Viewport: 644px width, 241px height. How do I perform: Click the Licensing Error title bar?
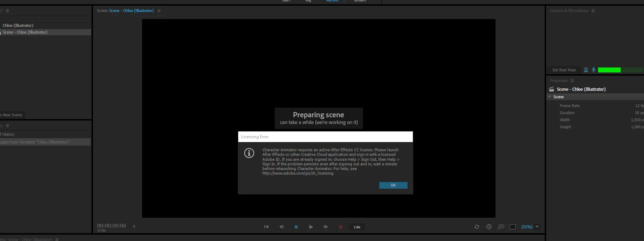(x=326, y=137)
